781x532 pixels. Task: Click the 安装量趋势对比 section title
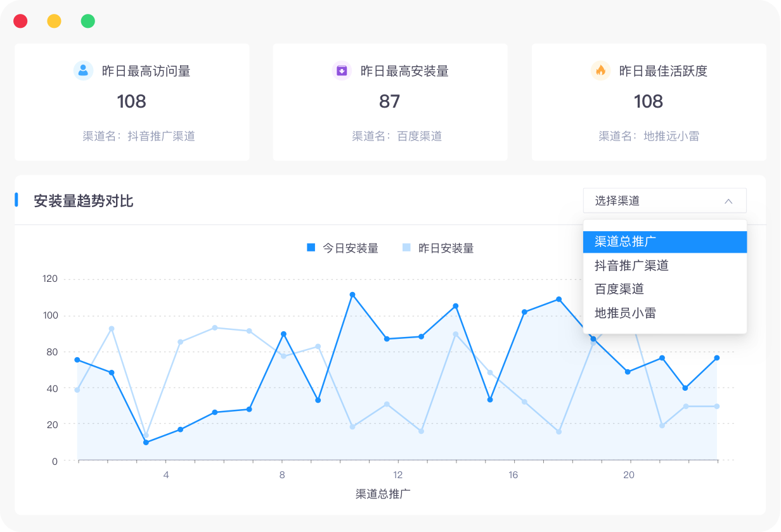[x=84, y=201]
